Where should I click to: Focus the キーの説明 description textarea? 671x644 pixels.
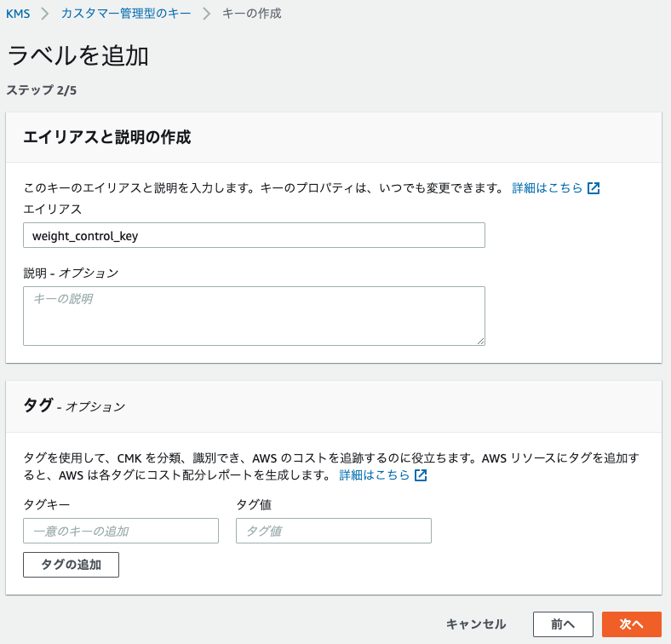click(255, 316)
